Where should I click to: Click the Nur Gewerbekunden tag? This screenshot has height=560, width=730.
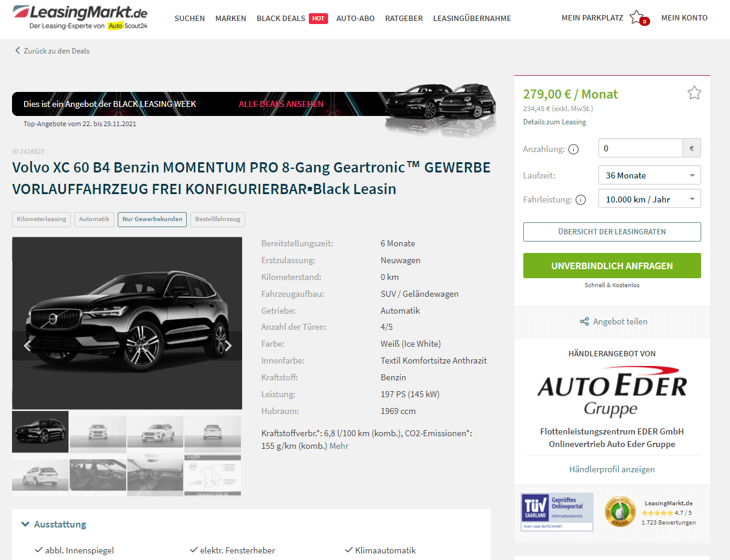coord(152,219)
